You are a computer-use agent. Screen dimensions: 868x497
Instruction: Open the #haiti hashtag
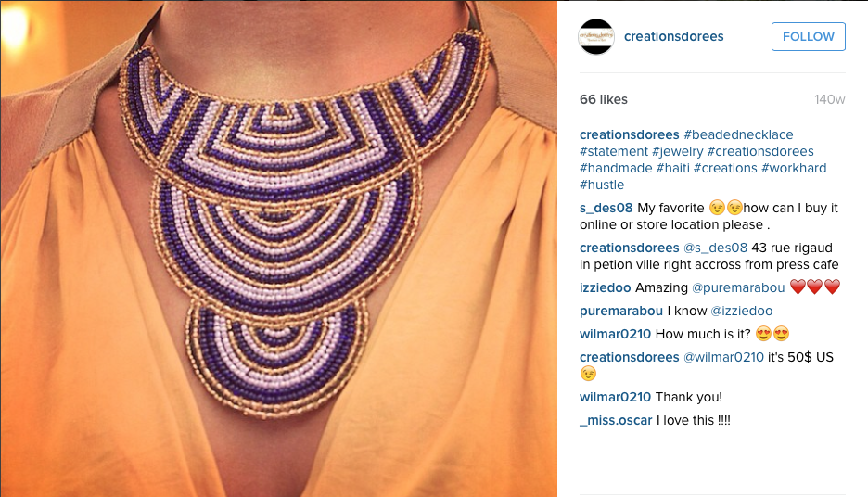672,168
